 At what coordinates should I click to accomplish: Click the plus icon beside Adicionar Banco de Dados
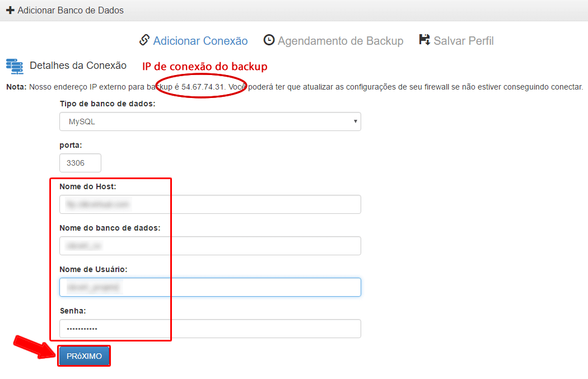[11, 10]
